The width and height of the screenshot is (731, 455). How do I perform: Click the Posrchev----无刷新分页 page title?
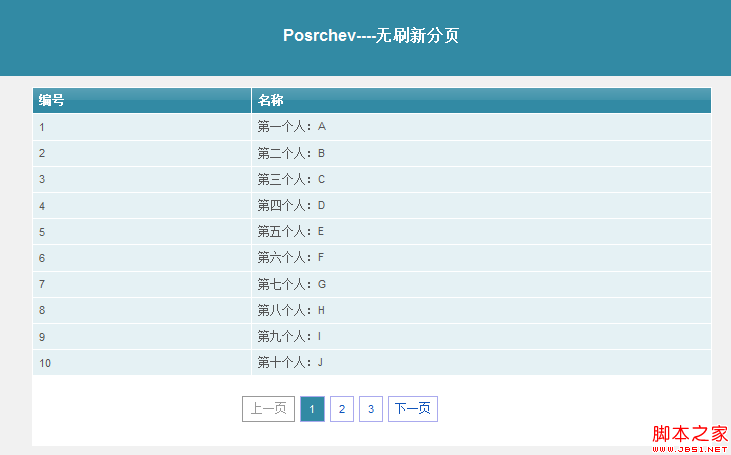click(370, 36)
